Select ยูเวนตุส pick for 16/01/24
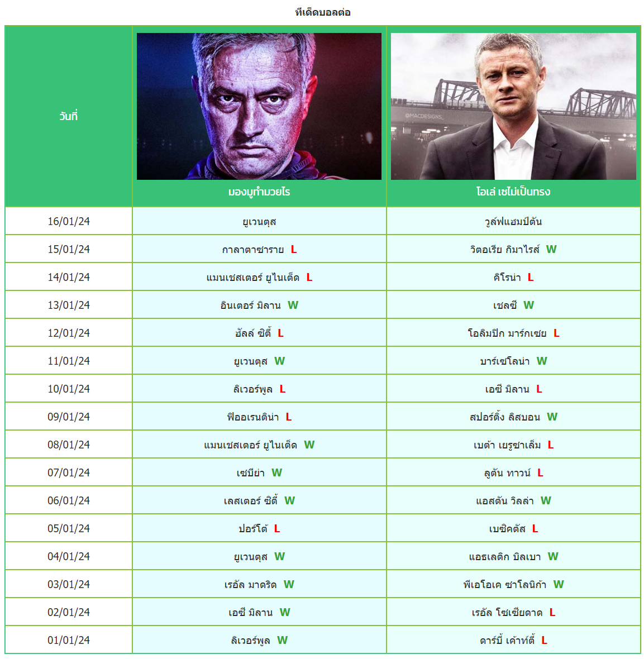Viewport: 644px width, 659px height. 259,222
